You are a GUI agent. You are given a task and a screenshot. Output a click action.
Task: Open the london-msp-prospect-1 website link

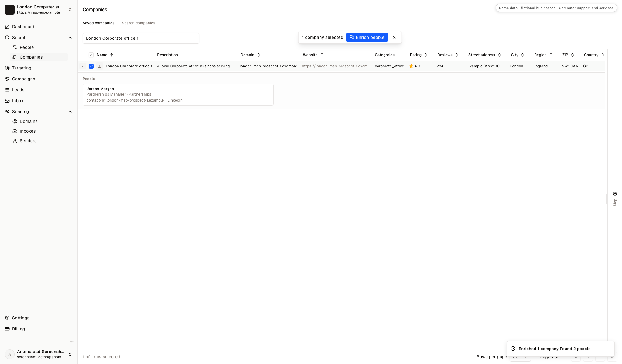click(336, 66)
